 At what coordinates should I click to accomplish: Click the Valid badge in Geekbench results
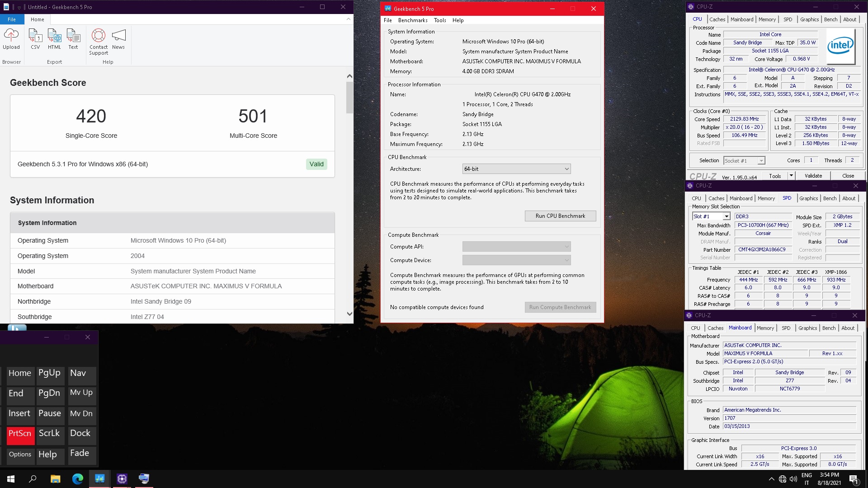point(316,164)
